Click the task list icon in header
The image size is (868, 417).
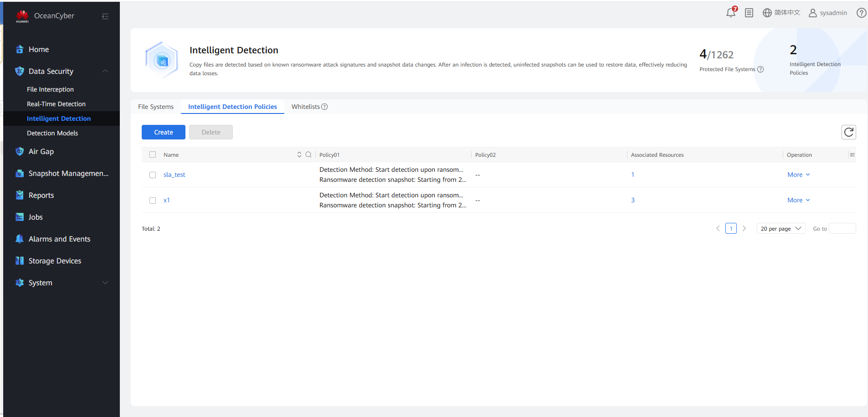coord(749,13)
